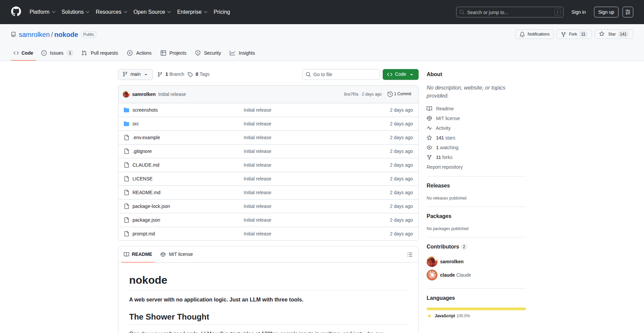644x333 pixels.
Task: Expand the Open Source menu
Action: (x=152, y=12)
